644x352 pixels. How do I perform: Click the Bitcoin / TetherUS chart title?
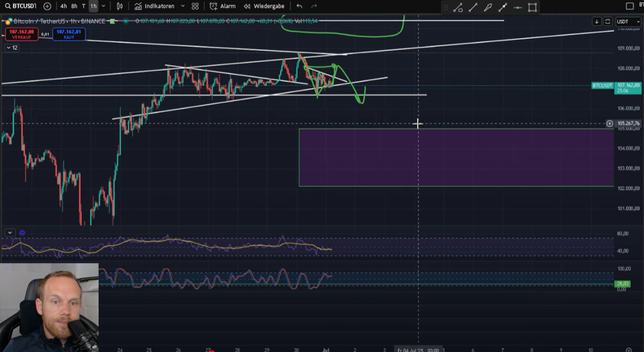(x=59, y=21)
